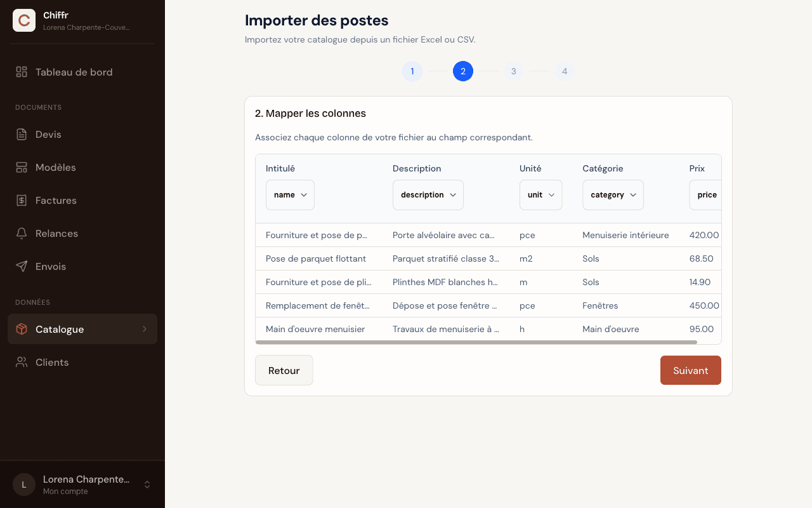Click the price value 450.00
812x508 pixels.
click(x=704, y=305)
